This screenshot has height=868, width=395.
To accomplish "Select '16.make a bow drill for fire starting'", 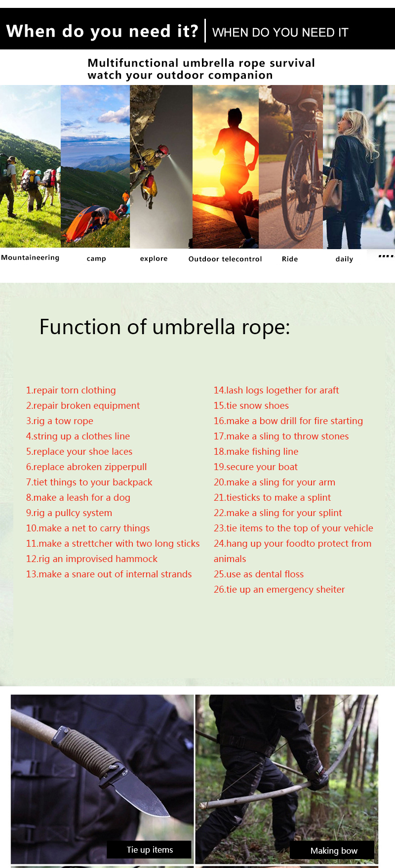I will click(288, 421).
